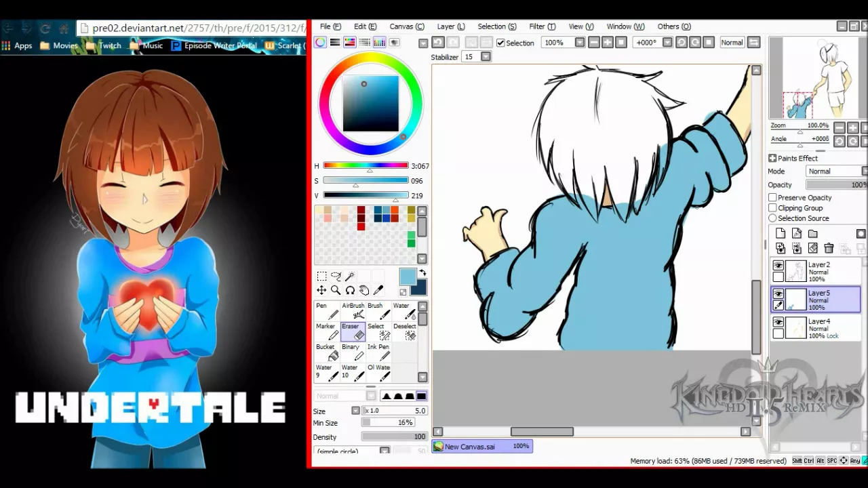Click the Normal view button in toolbar
The width and height of the screenshot is (868, 488).
(732, 42)
